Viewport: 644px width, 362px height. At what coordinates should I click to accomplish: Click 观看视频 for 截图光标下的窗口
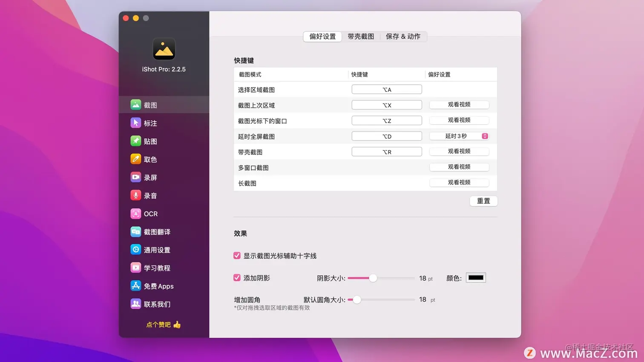[x=459, y=120]
